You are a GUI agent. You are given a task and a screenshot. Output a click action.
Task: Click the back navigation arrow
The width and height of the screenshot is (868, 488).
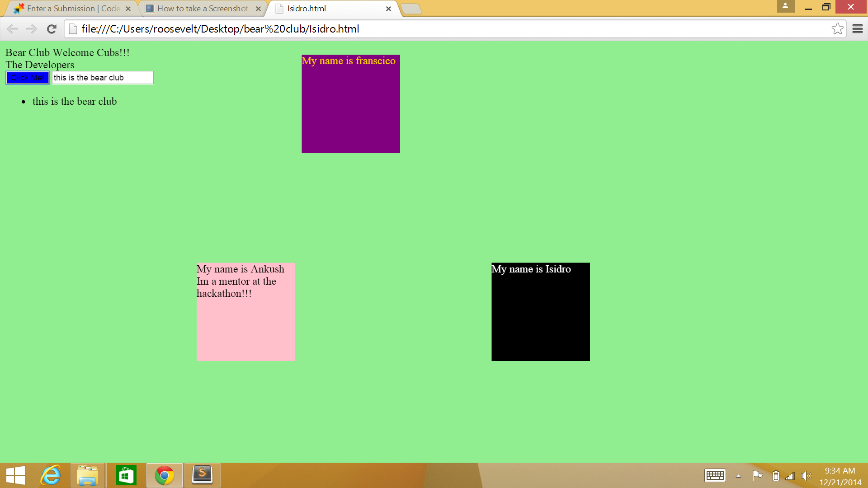tap(12, 29)
